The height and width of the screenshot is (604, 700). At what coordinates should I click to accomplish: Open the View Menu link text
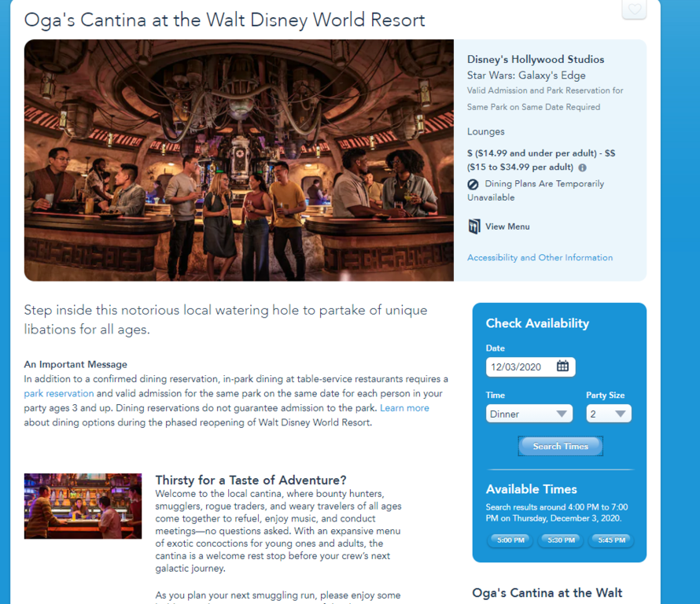point(507,226)
